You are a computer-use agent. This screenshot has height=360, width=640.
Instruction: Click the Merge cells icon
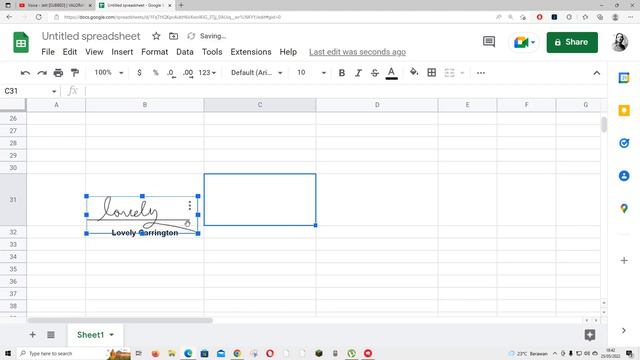click(x=449, y=73)
